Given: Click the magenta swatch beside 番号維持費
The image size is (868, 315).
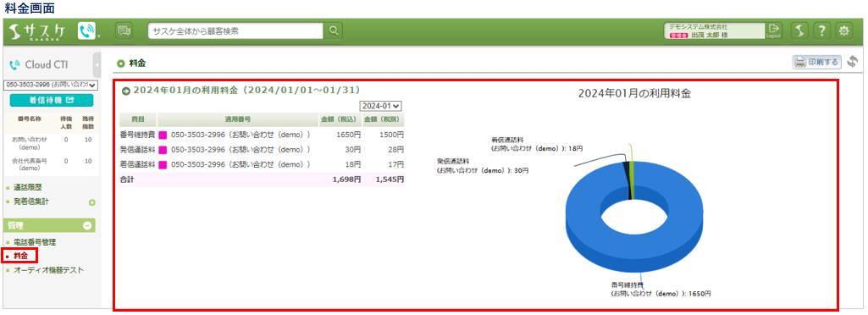Looking at the screenshot, I should pos(163,135).
